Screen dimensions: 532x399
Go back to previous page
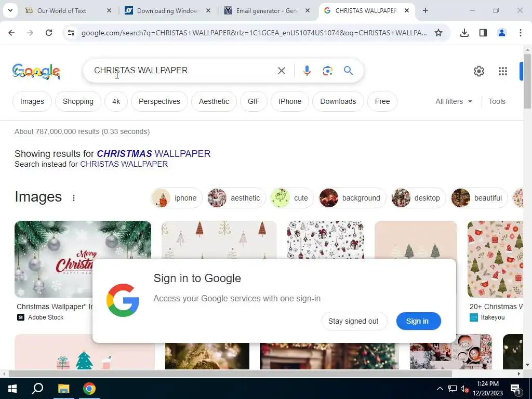(11, 33)
